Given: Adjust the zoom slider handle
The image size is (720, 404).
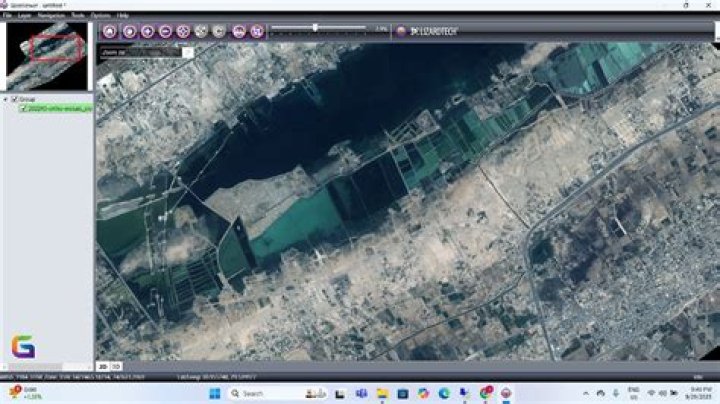Looking at the screenshot, I should (x=315, y=28).
